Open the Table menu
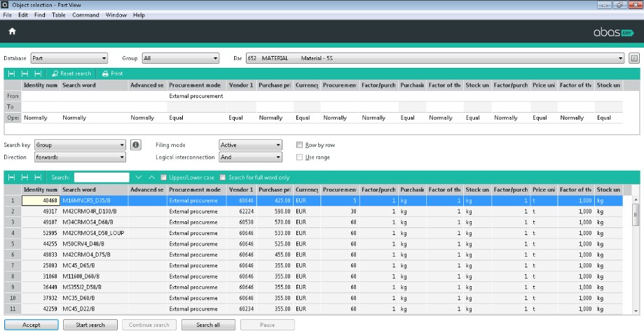Image resolution: width=644 pixels, height=331 pixels. tap(59, 15)
